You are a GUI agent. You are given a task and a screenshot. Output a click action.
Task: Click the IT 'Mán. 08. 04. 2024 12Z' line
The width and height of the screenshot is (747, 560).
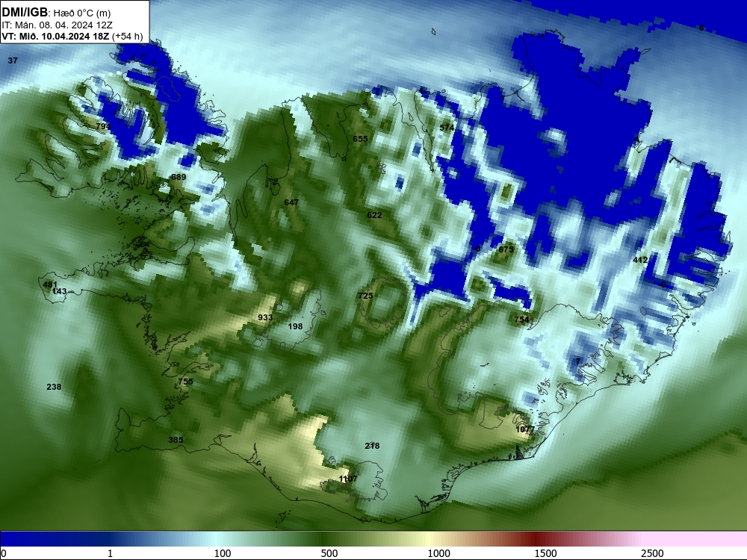pyautogui.click(x=57, y=25)
